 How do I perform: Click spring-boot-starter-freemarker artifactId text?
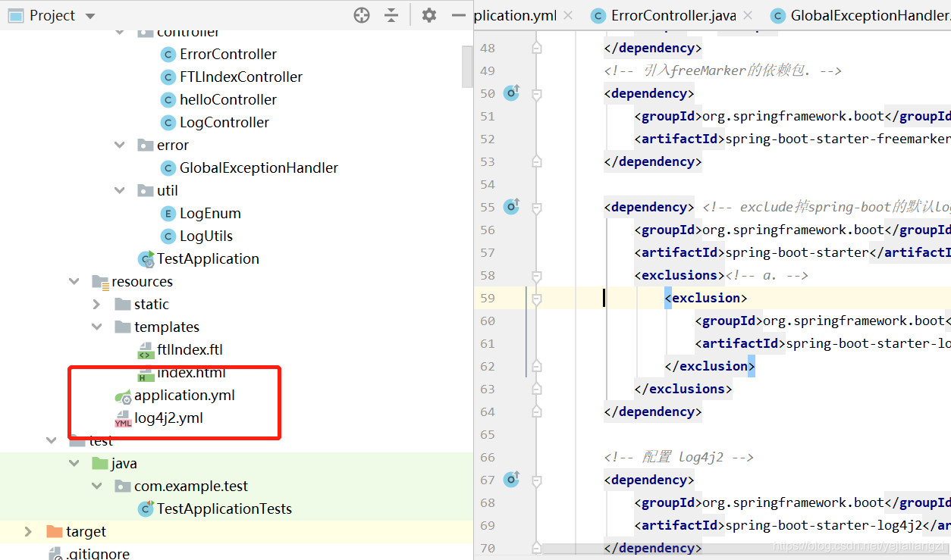pyautogui.click(x=838, y=139)
